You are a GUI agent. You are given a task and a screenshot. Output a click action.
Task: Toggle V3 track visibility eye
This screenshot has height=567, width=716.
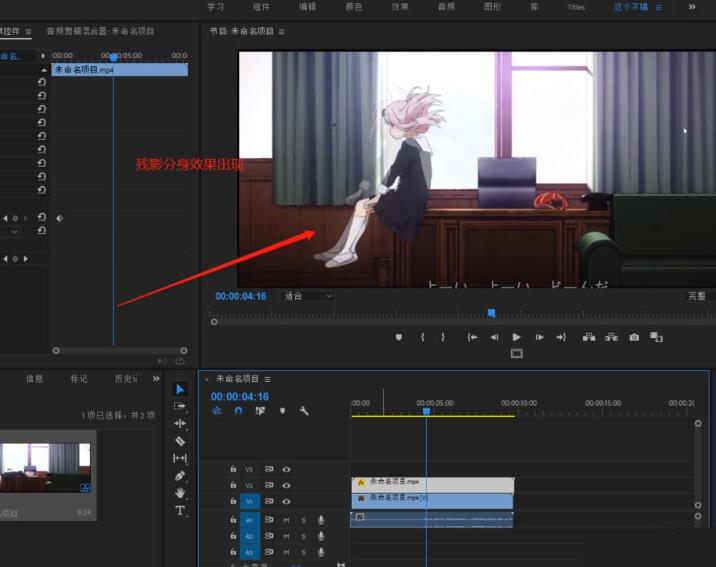286,468
